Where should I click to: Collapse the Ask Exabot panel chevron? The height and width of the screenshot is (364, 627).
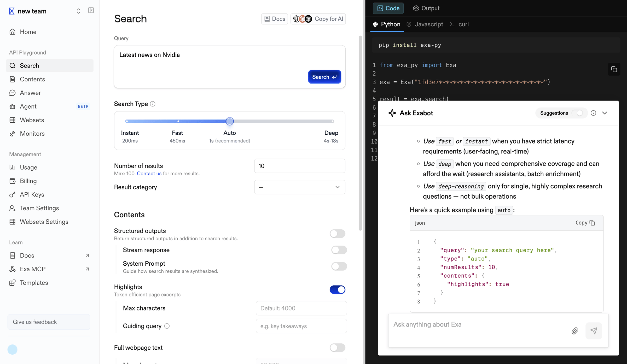605,113
